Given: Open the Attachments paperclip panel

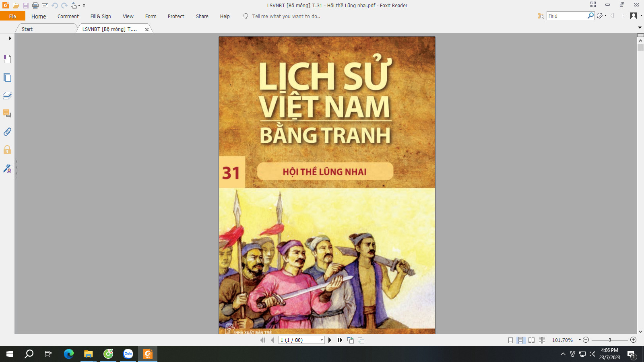Looking at the screenshot, I should click(7, 132).
